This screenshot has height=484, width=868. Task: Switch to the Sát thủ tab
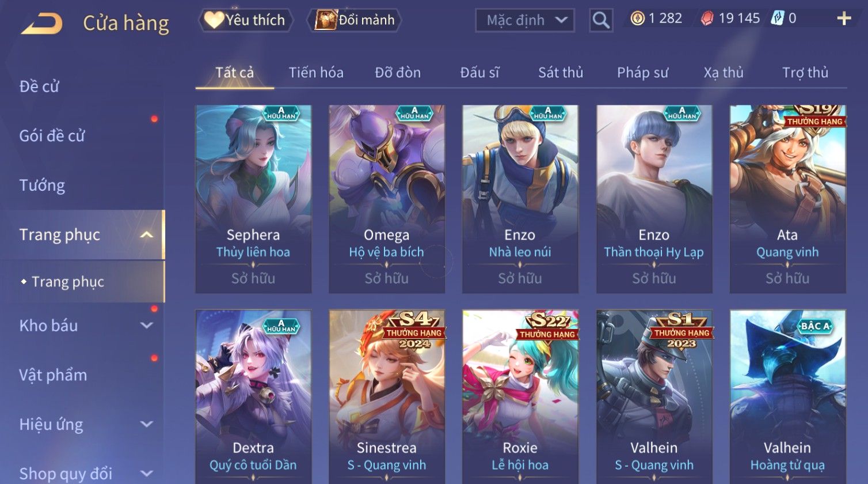561,73
